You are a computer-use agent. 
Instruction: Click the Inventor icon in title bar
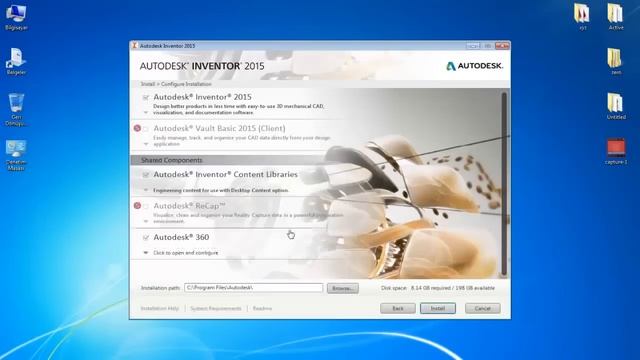(x=135, y=45)
